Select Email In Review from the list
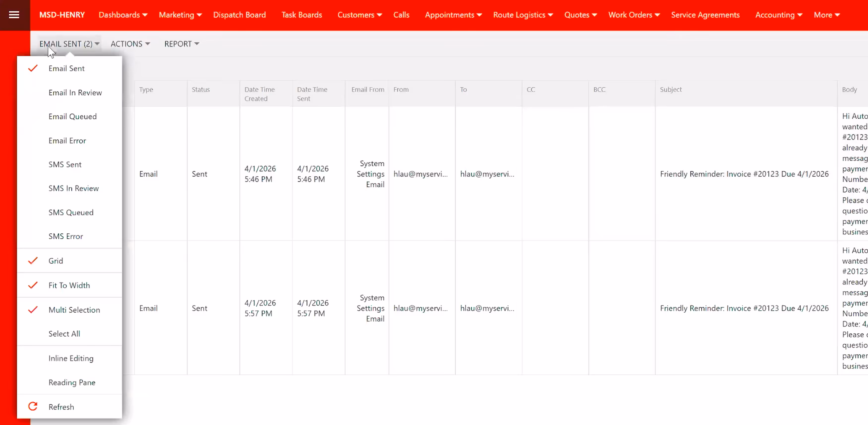This screenshot has height=425, width=868. pyautogui.click(x=75, y=92)
